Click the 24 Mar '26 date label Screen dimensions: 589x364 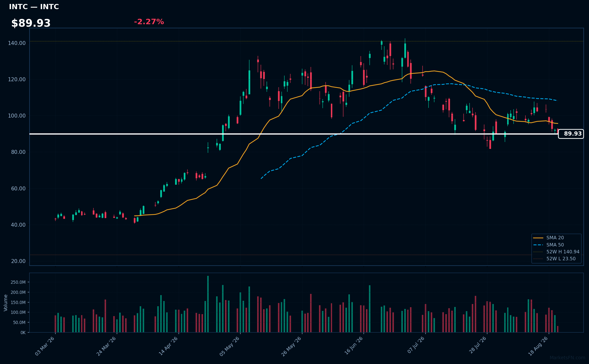[106, 346]
